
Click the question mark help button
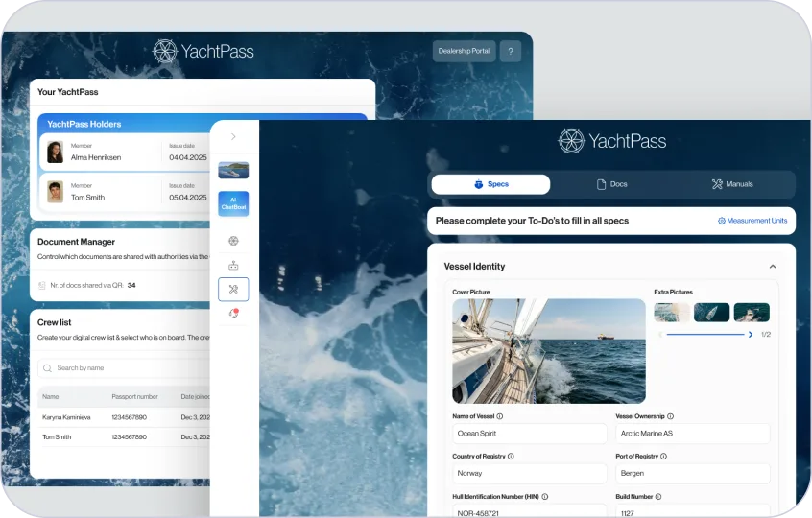click(x=511, y=51)
